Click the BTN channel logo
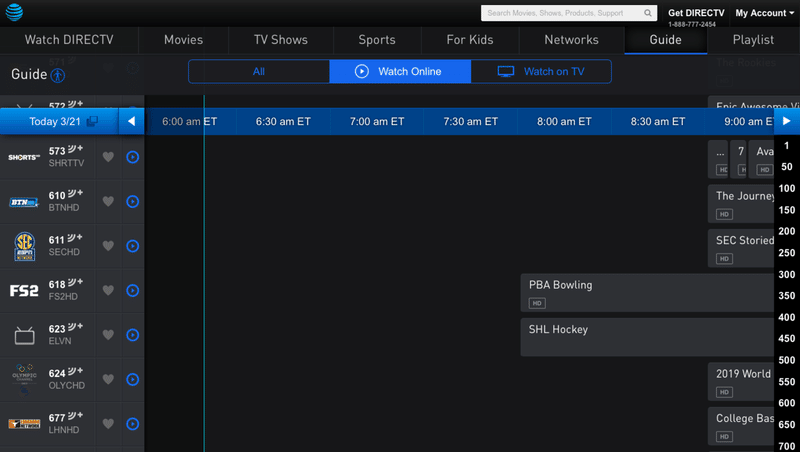This screenshot has width=800, height=452. click(24, 202)
